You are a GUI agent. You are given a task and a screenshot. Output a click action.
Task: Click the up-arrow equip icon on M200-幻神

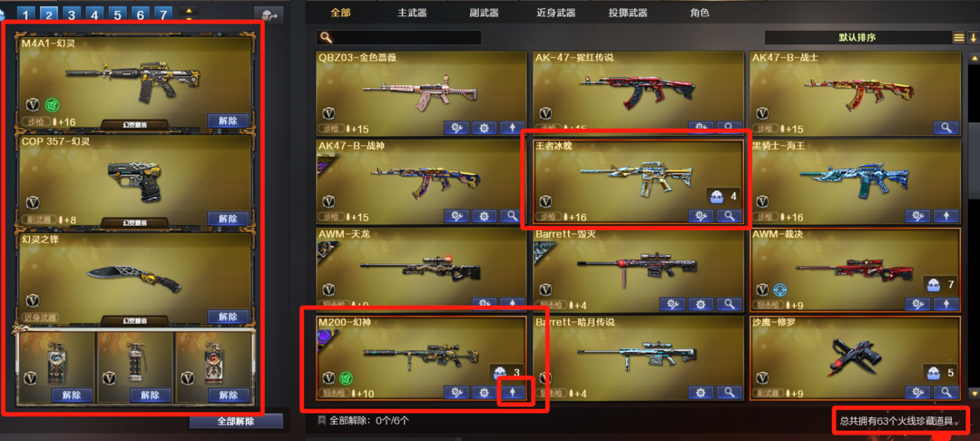513,392
